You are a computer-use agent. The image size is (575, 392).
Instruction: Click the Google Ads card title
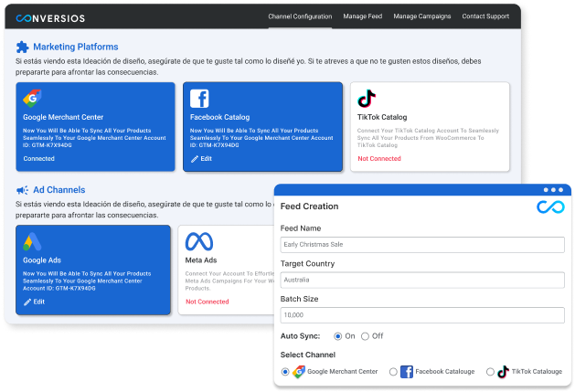tap(42, 260)
